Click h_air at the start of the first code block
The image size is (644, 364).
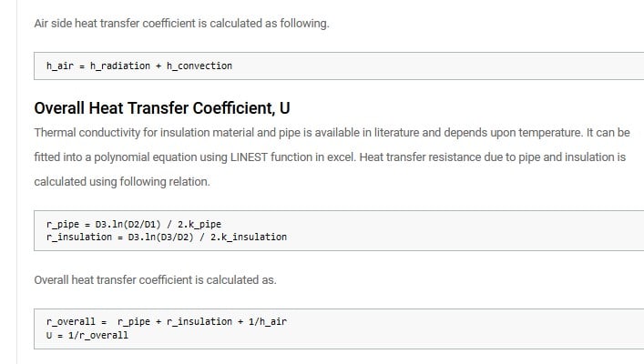[60, 66]
